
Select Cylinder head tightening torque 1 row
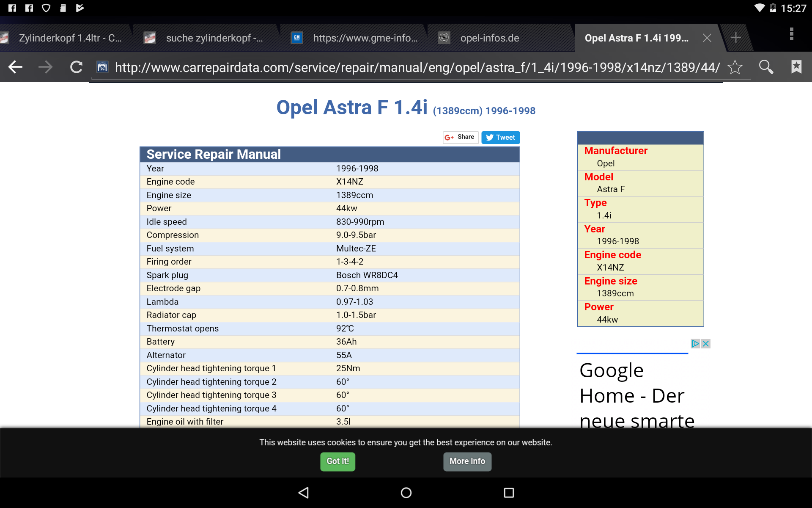tap(330, 368)
